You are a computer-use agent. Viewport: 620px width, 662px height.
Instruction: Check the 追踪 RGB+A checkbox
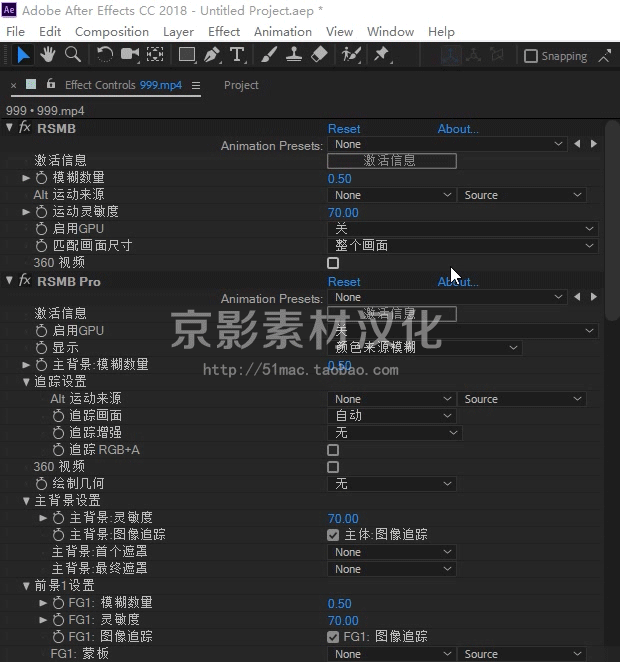click(333, 450)
